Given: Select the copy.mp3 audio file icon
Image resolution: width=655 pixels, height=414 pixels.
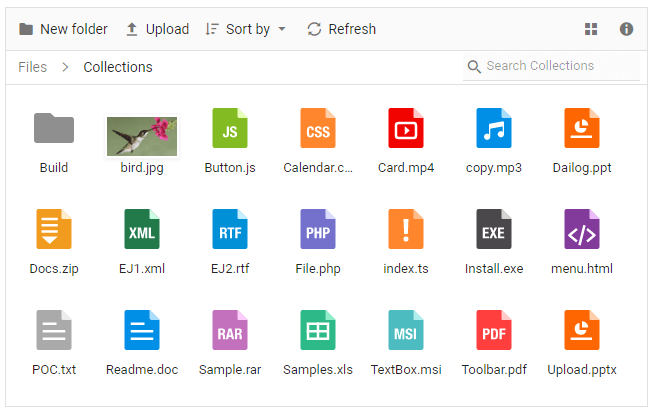Looking at the screenshot, I should pyautogui.click(x=494, y=129).
